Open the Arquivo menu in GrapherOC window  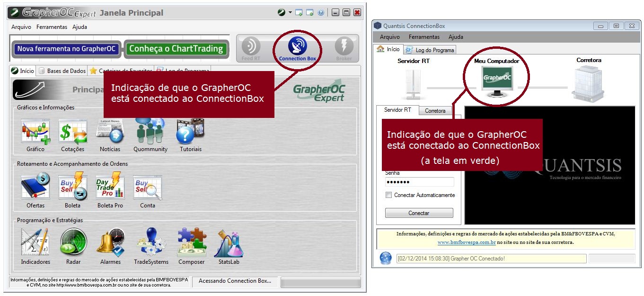click(x=21, y=27)
